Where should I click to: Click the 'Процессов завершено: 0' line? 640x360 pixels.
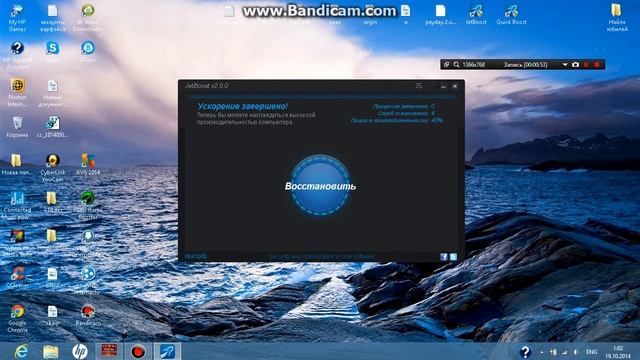coord(404,106)
